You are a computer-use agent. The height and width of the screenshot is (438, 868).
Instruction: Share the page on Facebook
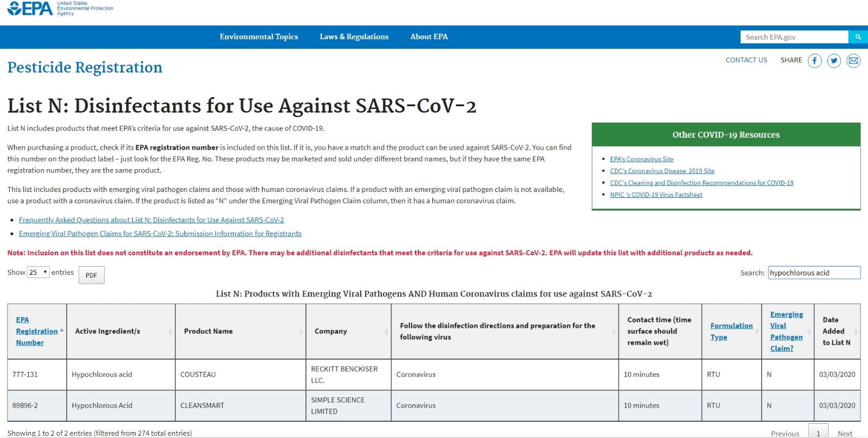815,61
